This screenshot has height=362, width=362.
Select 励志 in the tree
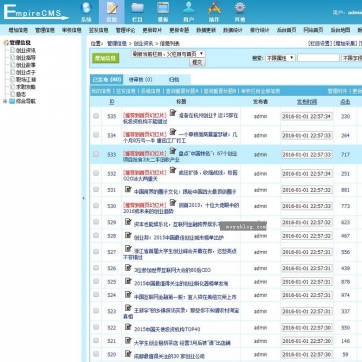pyautogui.click(x=21, y=94)
